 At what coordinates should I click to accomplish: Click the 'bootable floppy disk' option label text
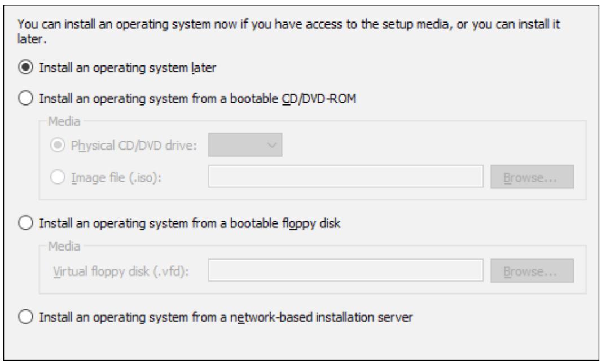(190, 223)
